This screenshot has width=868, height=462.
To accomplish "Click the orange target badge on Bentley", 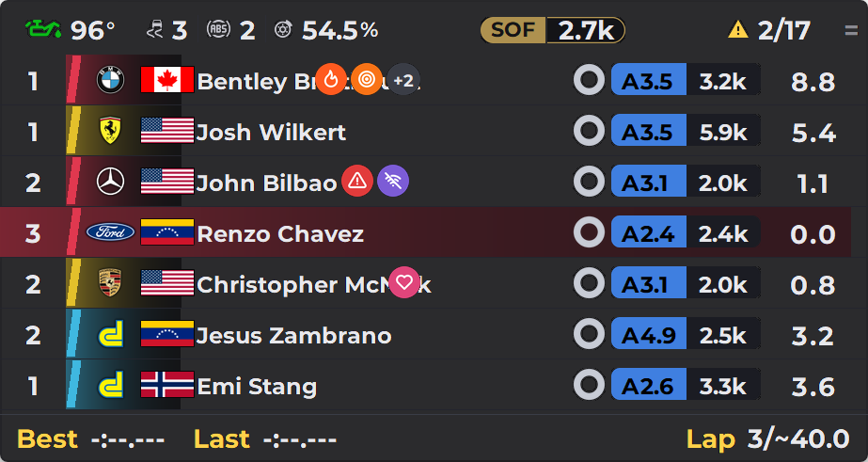I will tap(367, 79).
